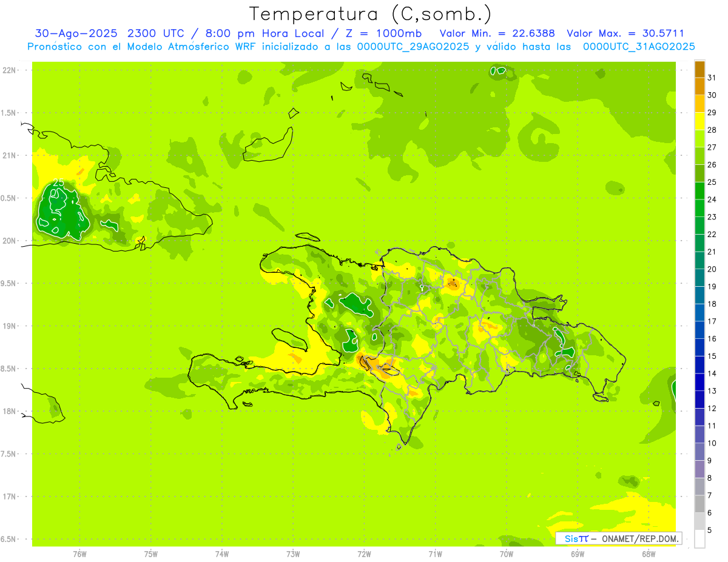The width and height of the screenshot is (728, 562).
Task: Click the '8.5N' latitude label
Action: point(9,369)
